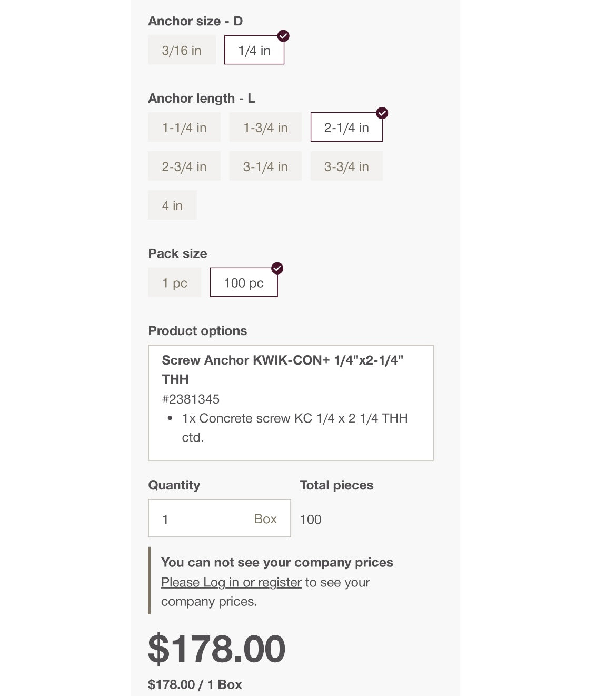Click the Total pieces value 100
The image size is (616, 696).
coord(311,519)
